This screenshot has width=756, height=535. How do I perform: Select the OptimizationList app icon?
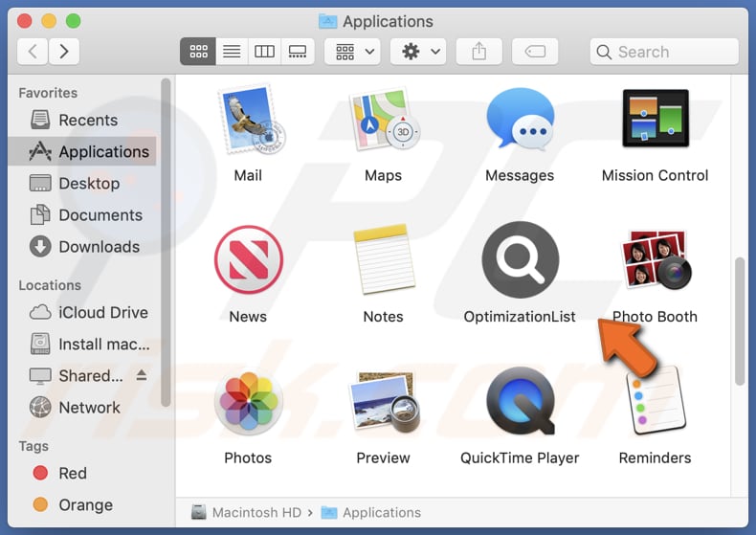pos(520,259)
